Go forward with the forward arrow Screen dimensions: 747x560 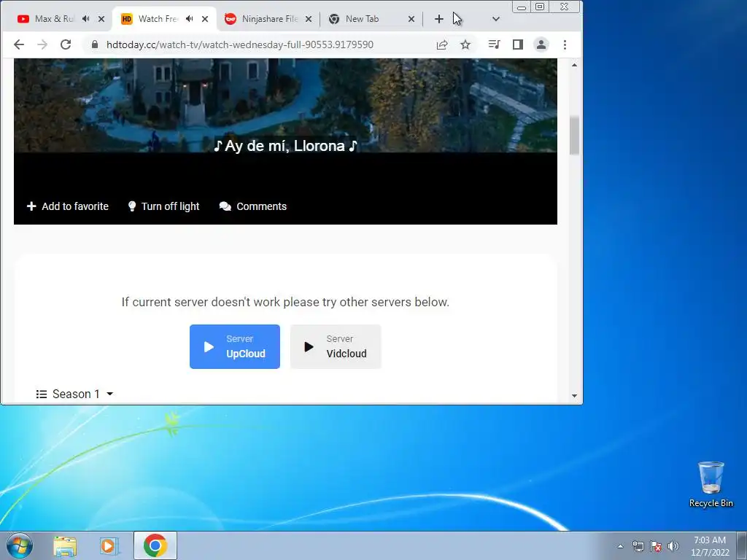(42, 44)
